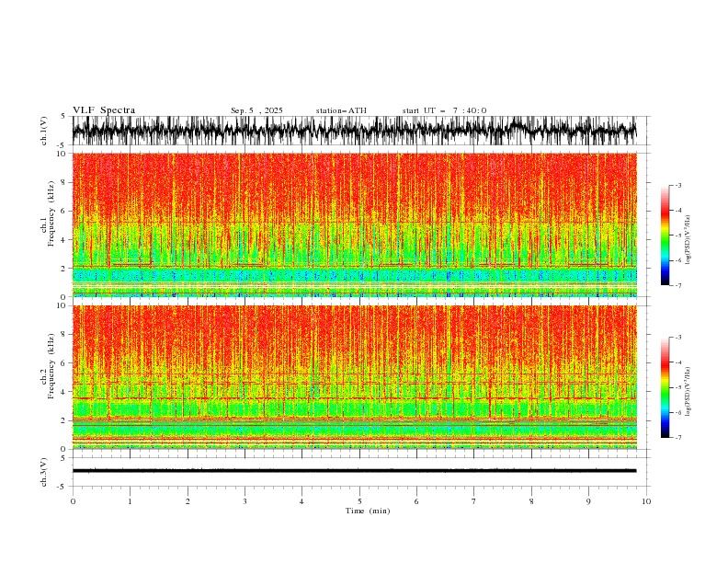The width and height of the screenshot is (728, 563).
Task: Click the "-3" label on ch.2 color bar
Action: coord(677,338)
